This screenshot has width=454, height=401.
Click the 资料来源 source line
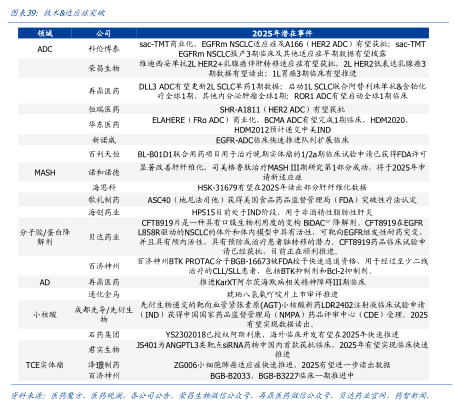(220, 396)
